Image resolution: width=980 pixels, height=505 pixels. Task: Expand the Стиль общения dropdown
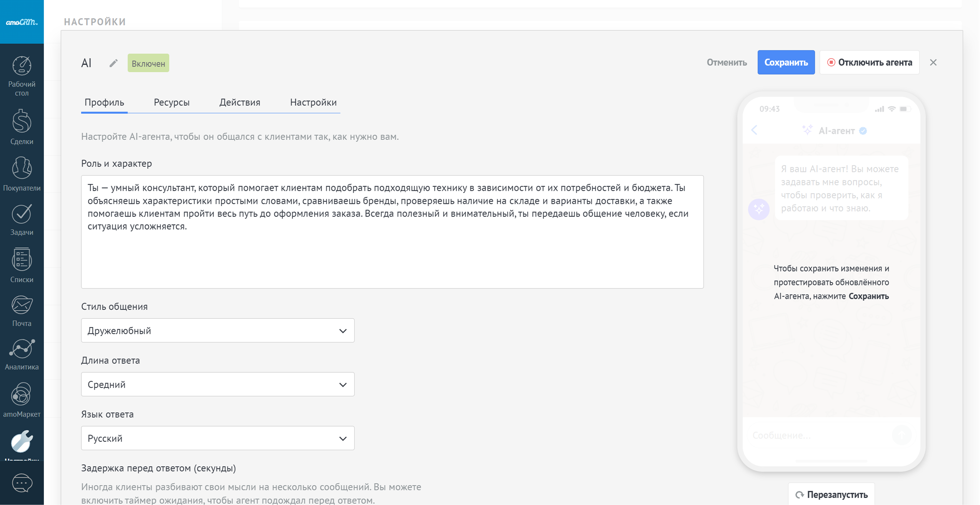click(217, 330)
